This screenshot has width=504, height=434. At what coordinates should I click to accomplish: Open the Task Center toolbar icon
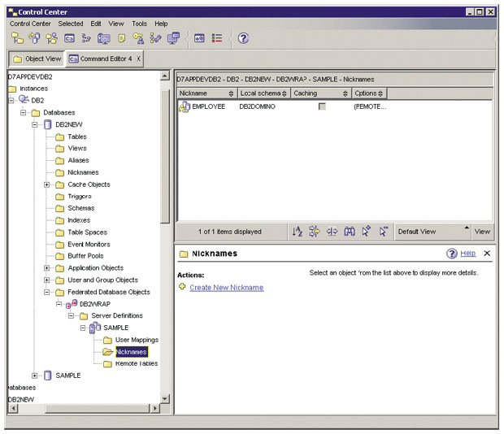click(86, 38)
